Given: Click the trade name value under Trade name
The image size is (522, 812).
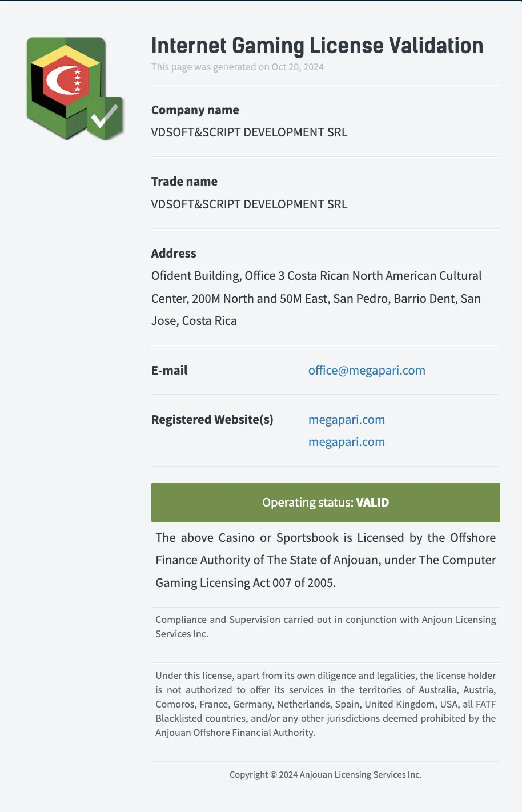Looking at the screenshot, I should (x=249, y=204).
